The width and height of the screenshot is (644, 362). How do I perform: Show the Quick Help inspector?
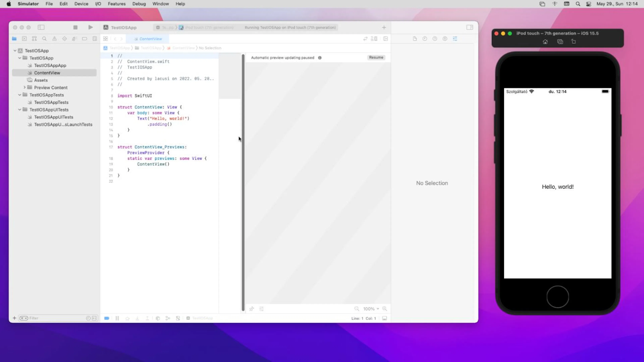pyautogui.click(x=435, y=39)
